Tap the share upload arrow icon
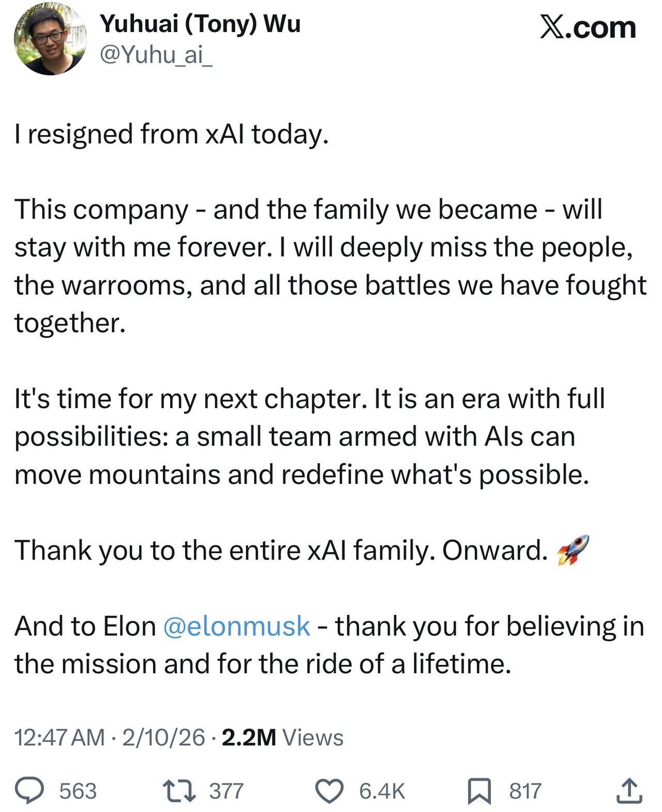This screenshot has height=812, width=662. coord(629,790)
